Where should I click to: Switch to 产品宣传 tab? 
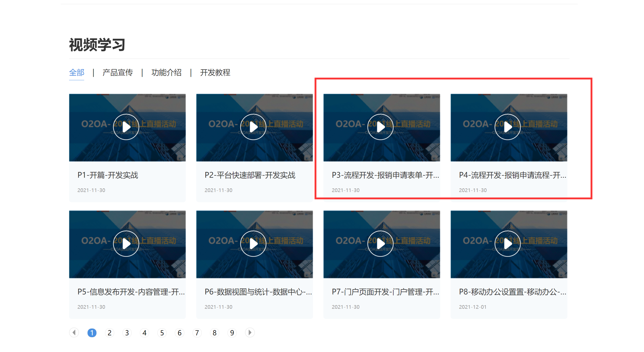coord(118,72)
